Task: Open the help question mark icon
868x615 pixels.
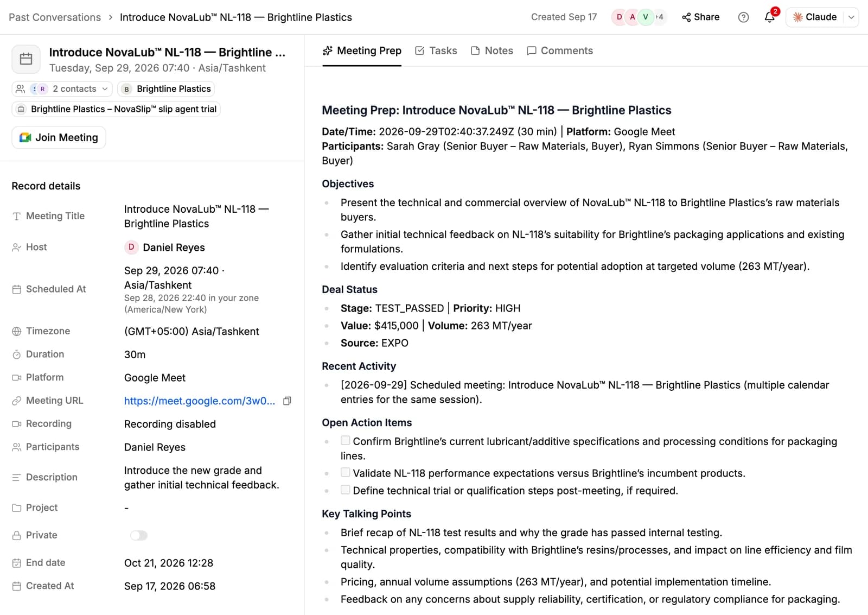Action: tap(743, 17)
